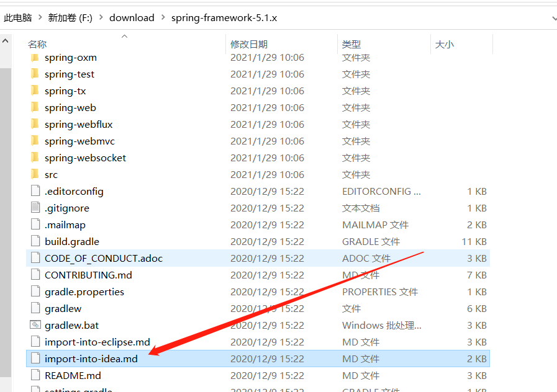Select the file name .gitignore

coord(67,208)
